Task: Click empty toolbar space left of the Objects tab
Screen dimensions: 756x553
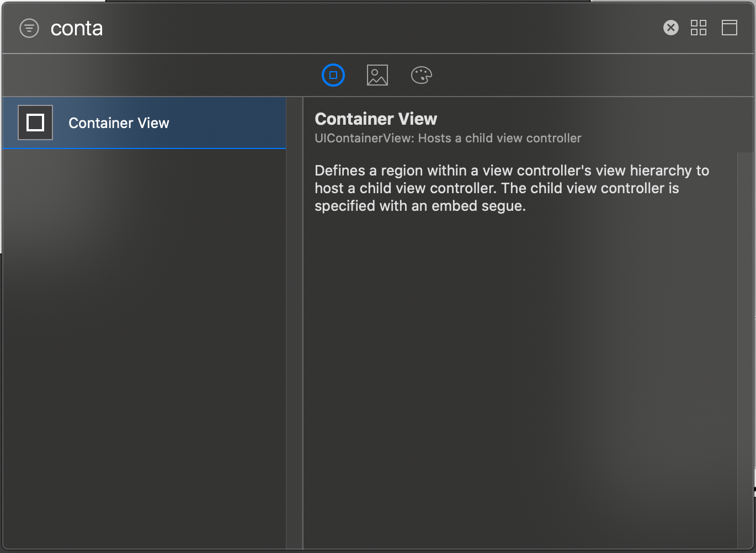Action: point(166,75)
